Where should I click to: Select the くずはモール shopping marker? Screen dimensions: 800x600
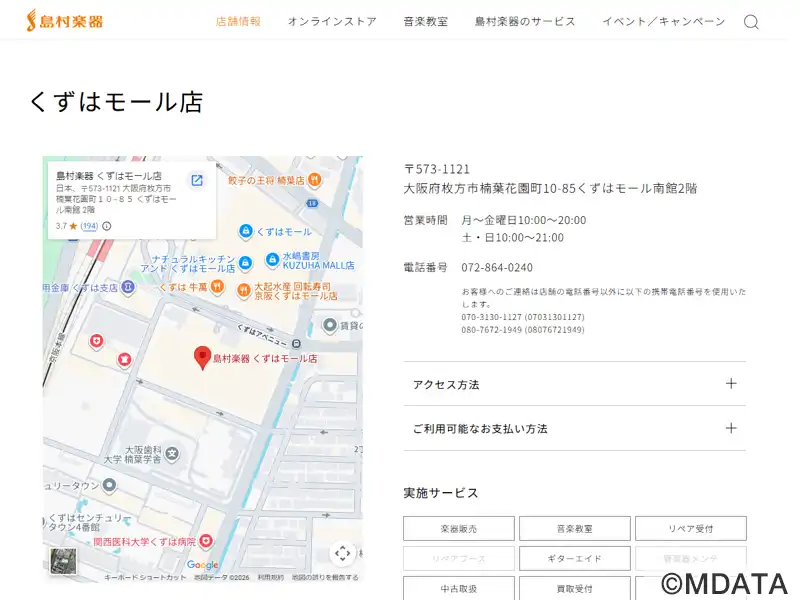[246, 231]
